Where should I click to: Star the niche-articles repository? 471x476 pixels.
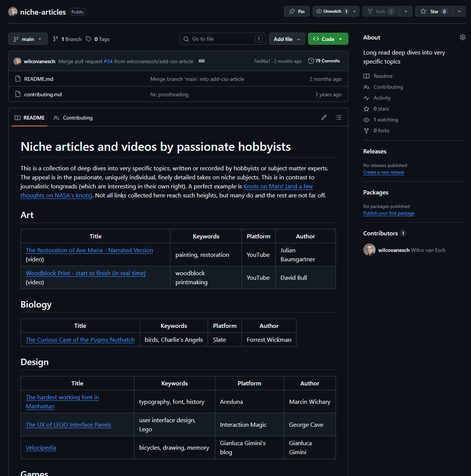tap(434, 11)
